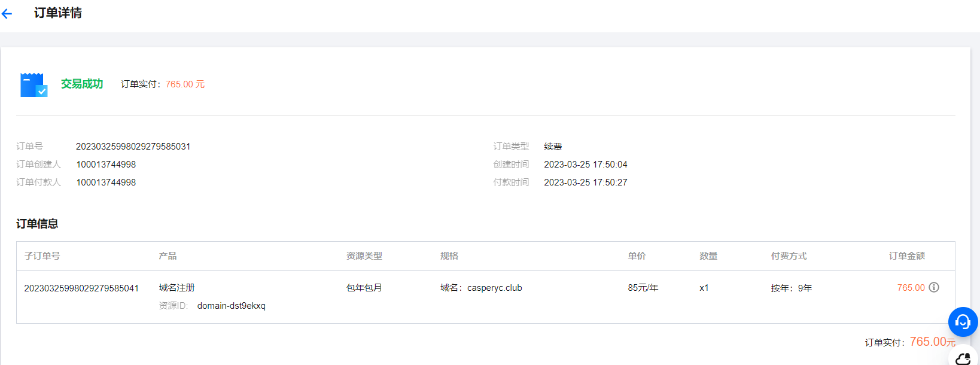Click the 付费方式 column header

(x=789, y=256)
